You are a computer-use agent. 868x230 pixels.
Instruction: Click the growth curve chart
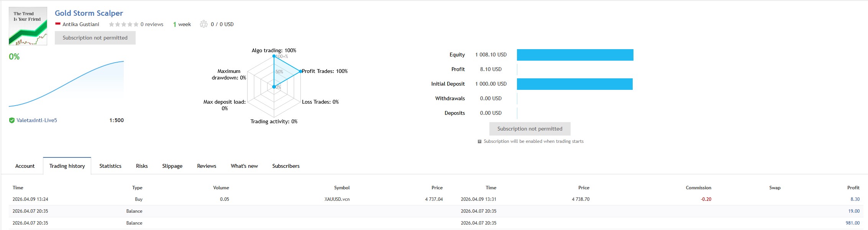[x=66, y=84]
